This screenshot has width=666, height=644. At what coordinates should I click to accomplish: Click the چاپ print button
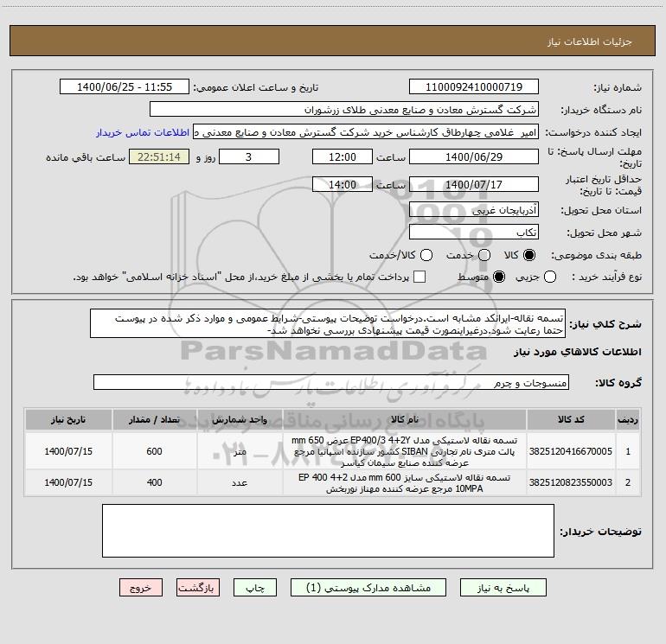(x=255, y=588)
